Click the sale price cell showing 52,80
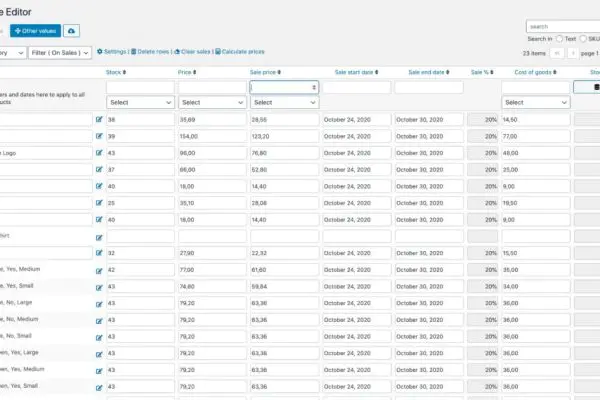The image size is (600, 400). (x=284, y=170)
